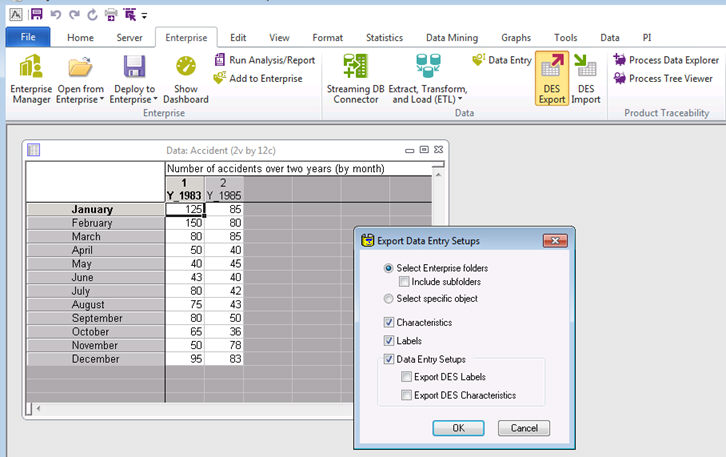The height and width of the screenshot is (457, 726).
Task: Open the Enterprise Manager
Action: point(31,79)
